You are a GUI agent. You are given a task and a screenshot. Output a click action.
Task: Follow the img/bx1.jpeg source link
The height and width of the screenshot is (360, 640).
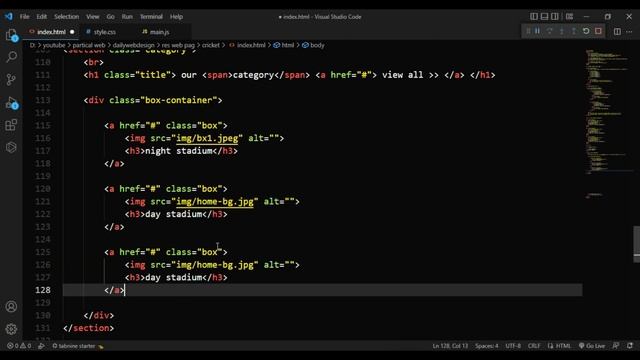tap(207, 138)
